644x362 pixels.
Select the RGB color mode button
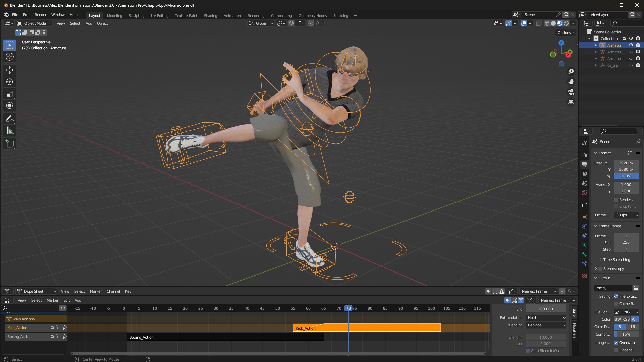pos(626,319)
